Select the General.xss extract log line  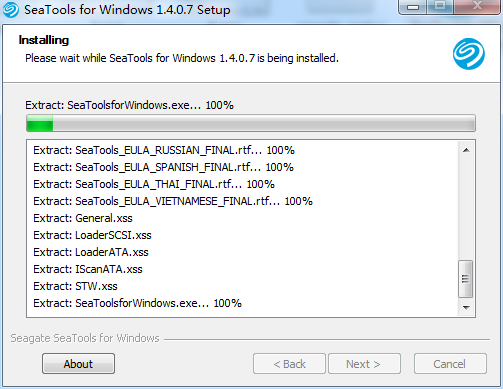coord(83,218)
